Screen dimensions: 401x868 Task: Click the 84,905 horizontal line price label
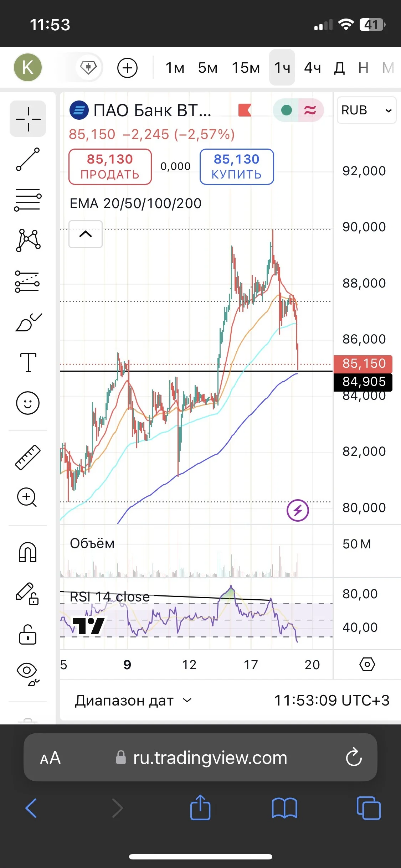coord(363,382)
